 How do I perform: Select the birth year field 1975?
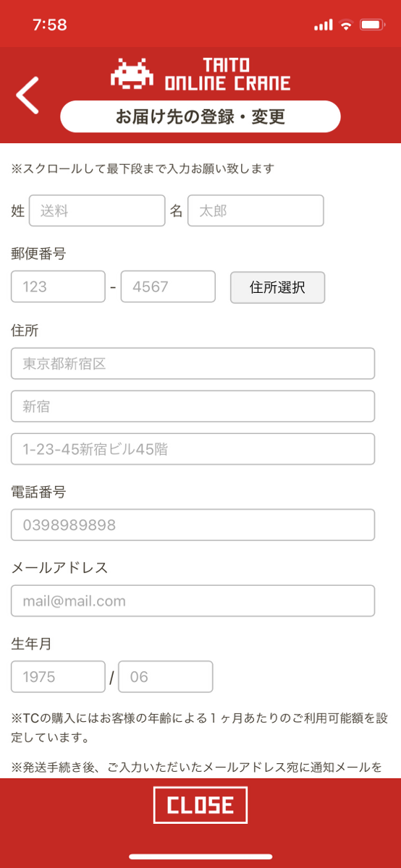tap(58, 677)
